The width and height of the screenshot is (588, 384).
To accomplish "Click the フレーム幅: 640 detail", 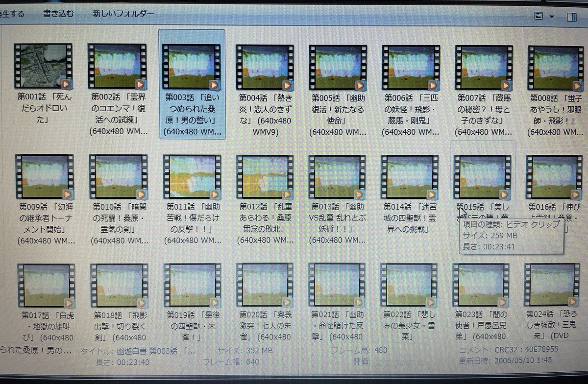I will 231,362.
